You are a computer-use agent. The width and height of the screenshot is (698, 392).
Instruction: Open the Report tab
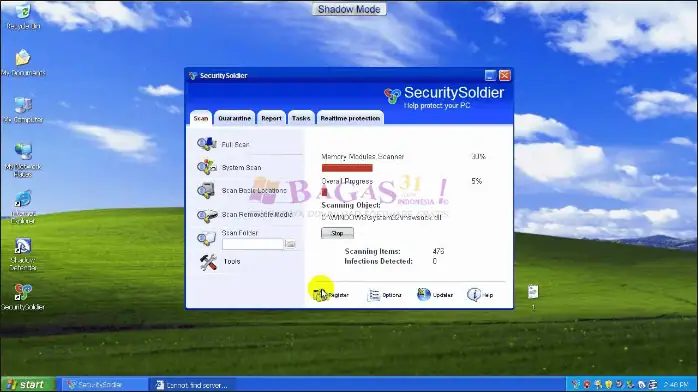pos(271,118)
